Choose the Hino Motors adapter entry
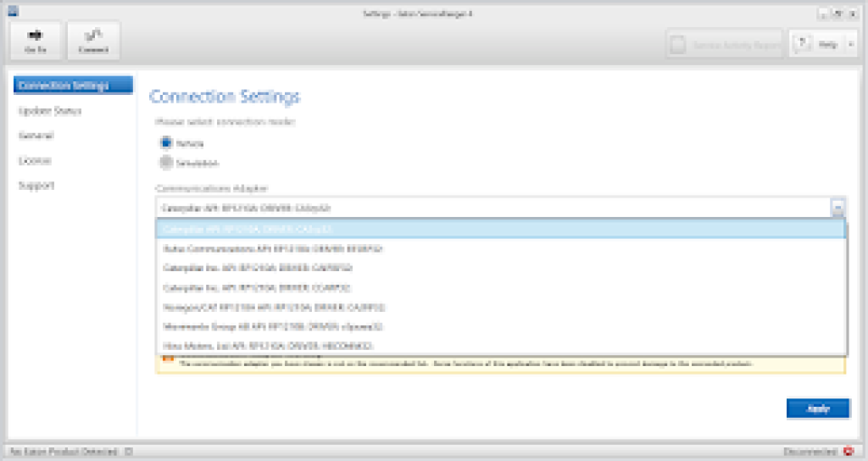This screenshot has height=461, width=868. tap(501, 346)
